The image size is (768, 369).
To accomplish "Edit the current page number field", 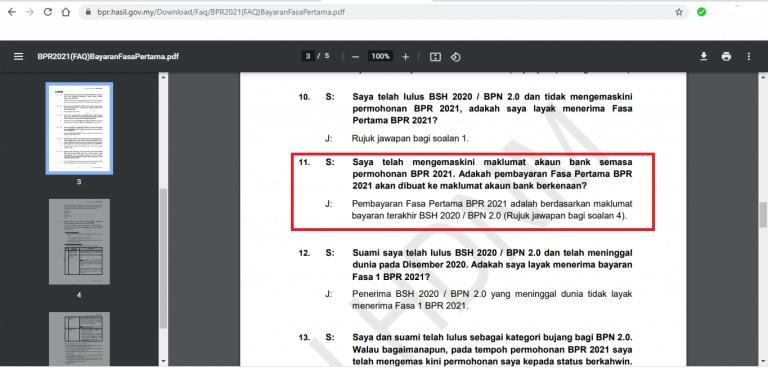I will tap(308, 56).
